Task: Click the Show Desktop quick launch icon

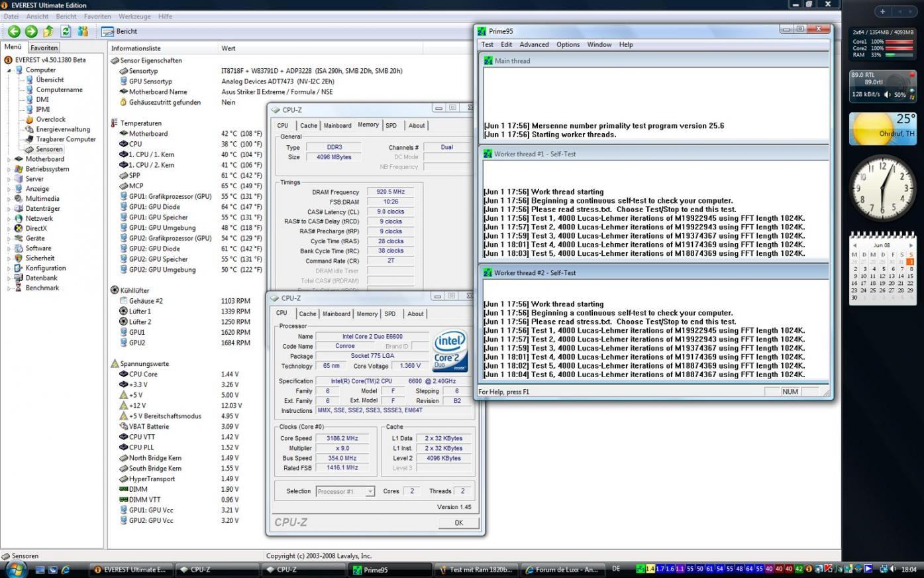Action: coord(41,569)
